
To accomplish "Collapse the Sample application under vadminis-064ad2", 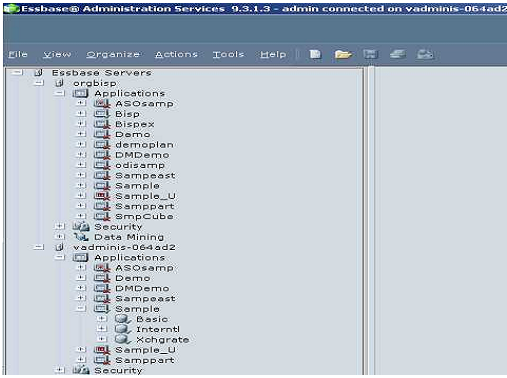I will coord(81,308).
